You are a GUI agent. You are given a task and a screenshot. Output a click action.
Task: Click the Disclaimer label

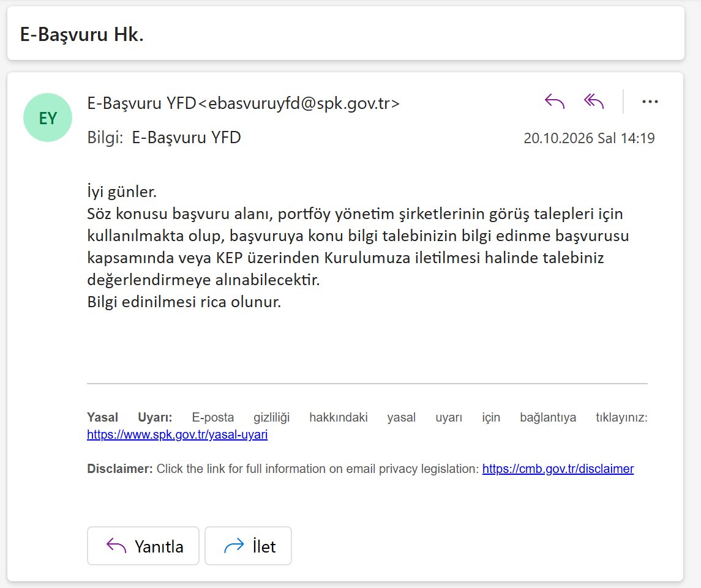(x=120, y=469)
